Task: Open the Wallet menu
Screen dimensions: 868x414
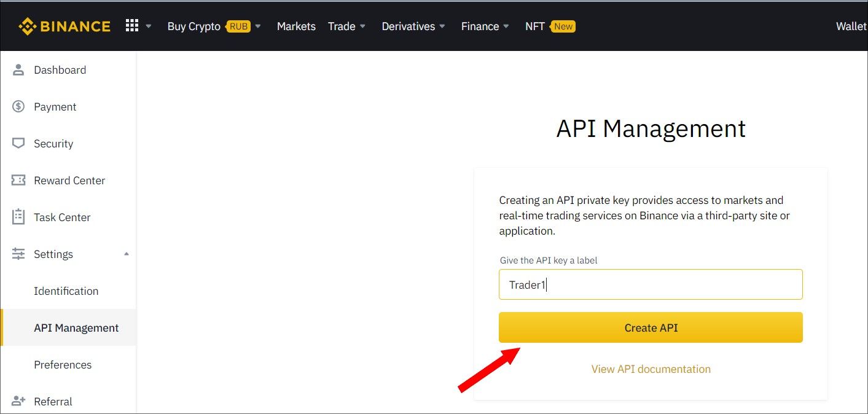Action: 851,26
